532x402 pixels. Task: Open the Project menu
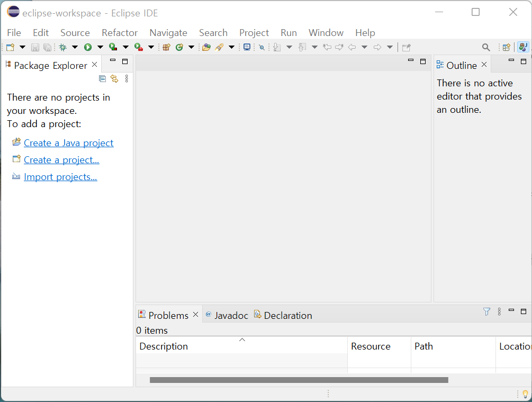pyautogui.click(x=254, y=33)
